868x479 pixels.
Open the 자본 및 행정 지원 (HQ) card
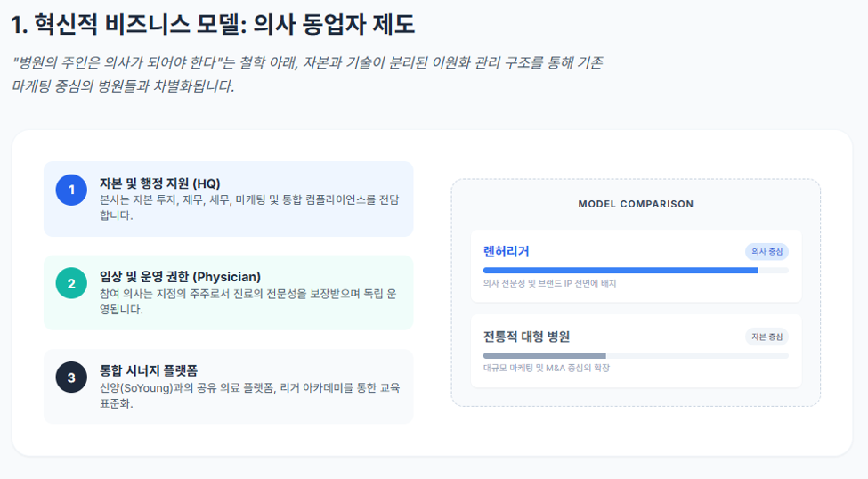[229, 199]
